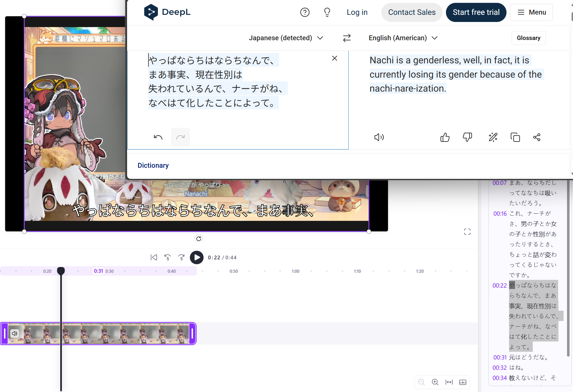Give the translation a thumbs up
Image resolution: width=573 pixels, height=392 pixels.
445,137
